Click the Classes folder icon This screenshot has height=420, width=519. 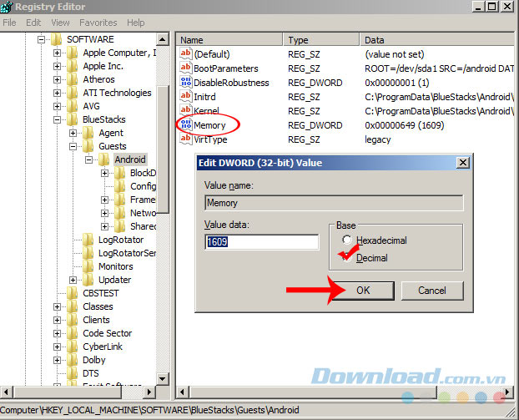click(x=72, y=306)
